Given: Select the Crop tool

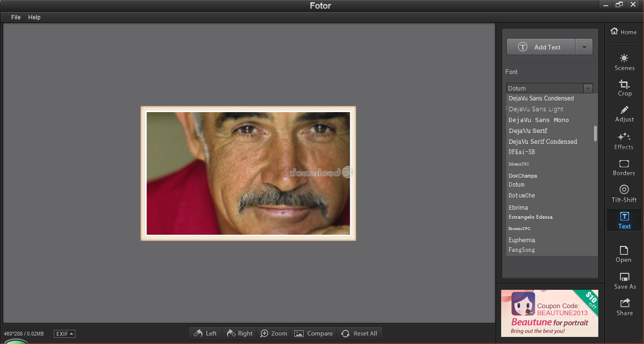Looking at the screenshot, I should 624,88.
